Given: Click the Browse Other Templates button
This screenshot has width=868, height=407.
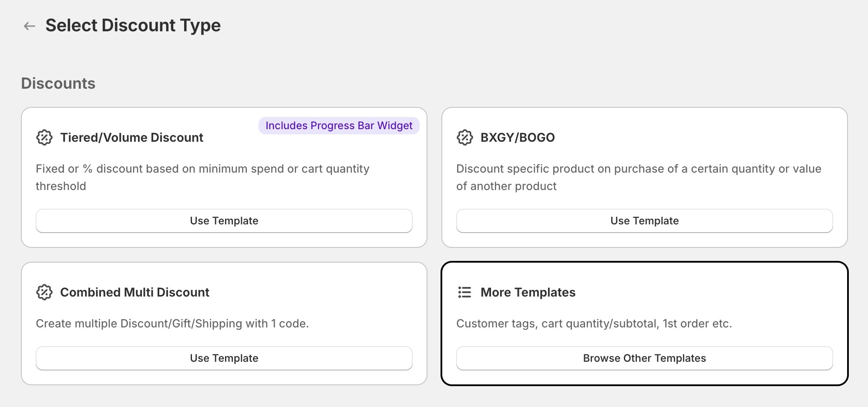Looking at the screenshot, I should (644, 358).
